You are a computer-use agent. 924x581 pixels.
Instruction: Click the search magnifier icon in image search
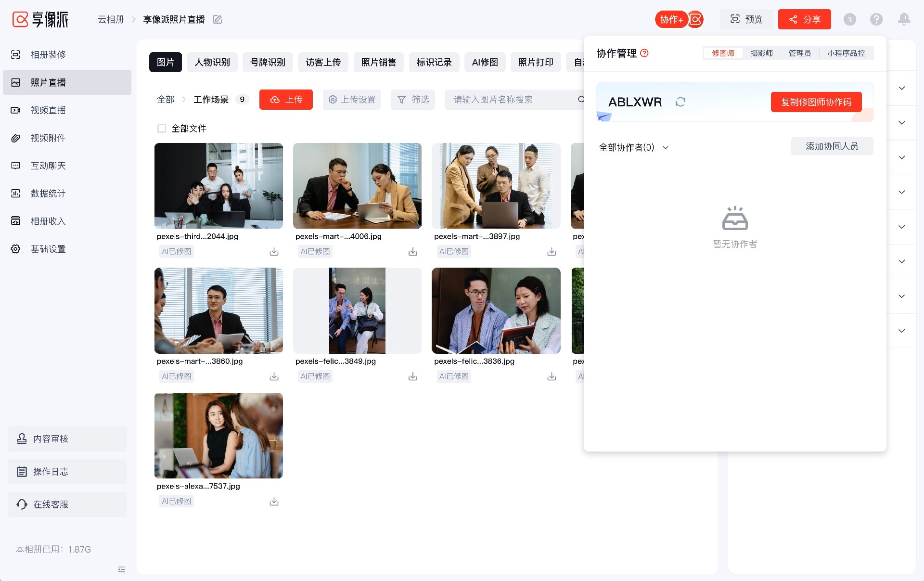point(580,100)
